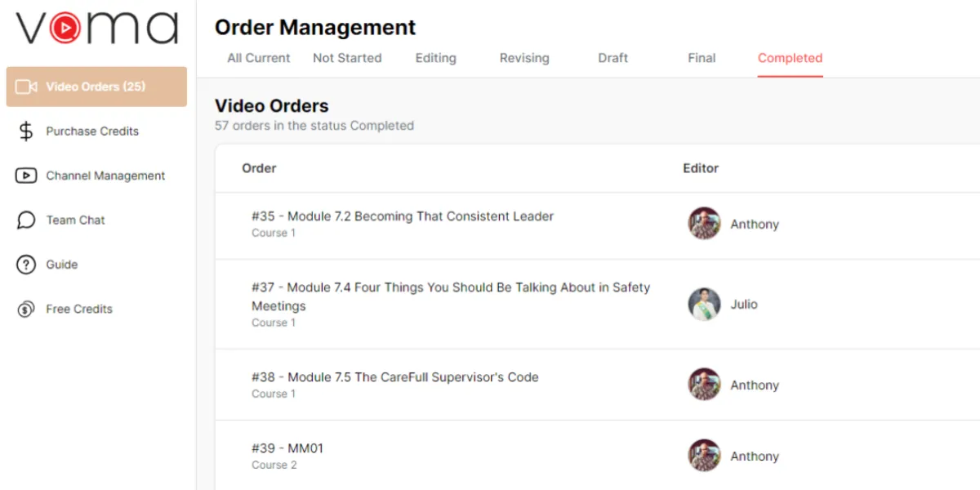Click the Free Credits coin icon
980x490 pixels.
(26, 309)
